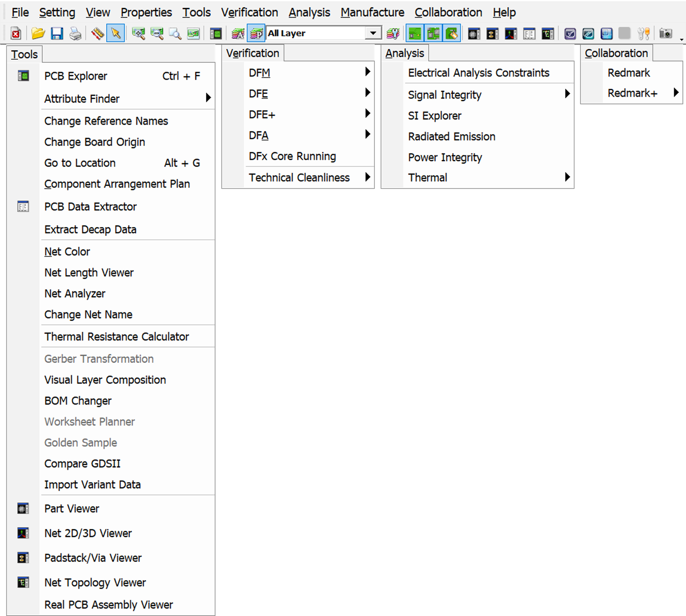Click the camera screenshot icon in toolbar

pos(665,34)
